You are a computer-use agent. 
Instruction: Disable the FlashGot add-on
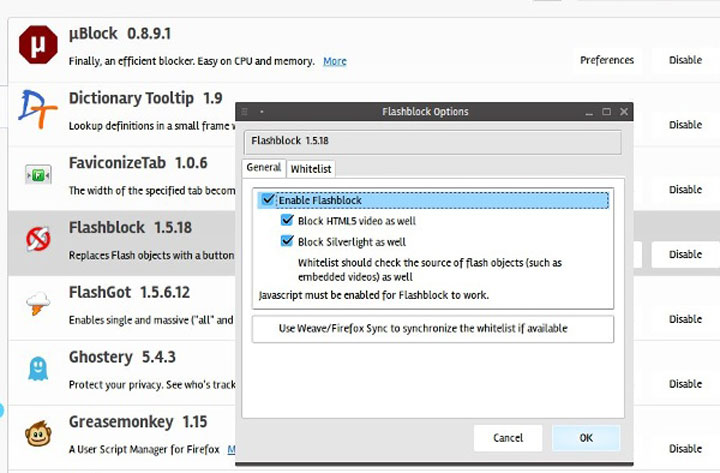tap(685, 319)
